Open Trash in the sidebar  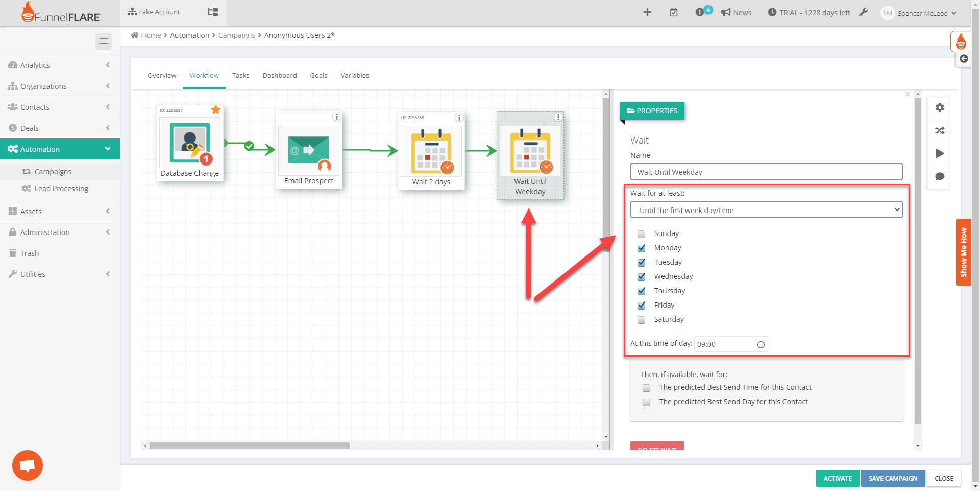click(60, 253)
